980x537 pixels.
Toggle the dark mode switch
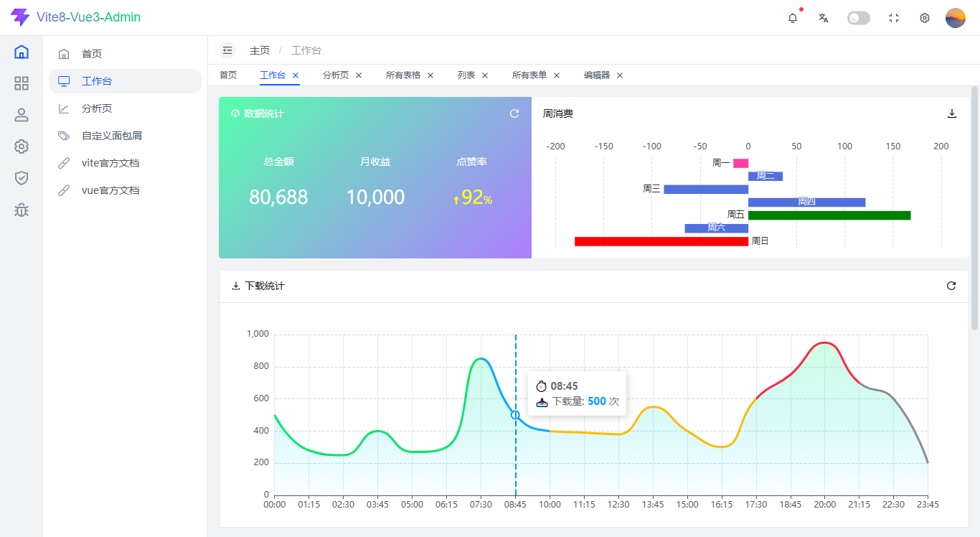[859, 18]
